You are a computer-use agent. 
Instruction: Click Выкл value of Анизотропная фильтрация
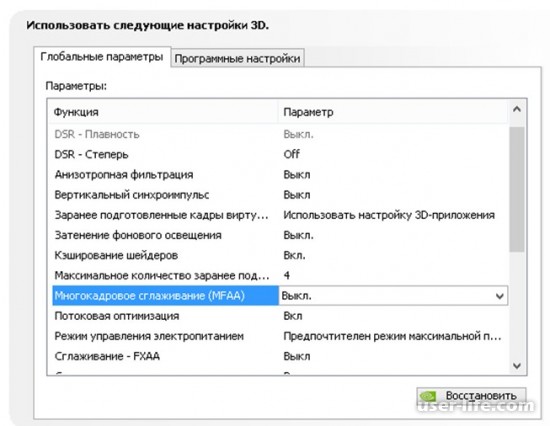297,175
